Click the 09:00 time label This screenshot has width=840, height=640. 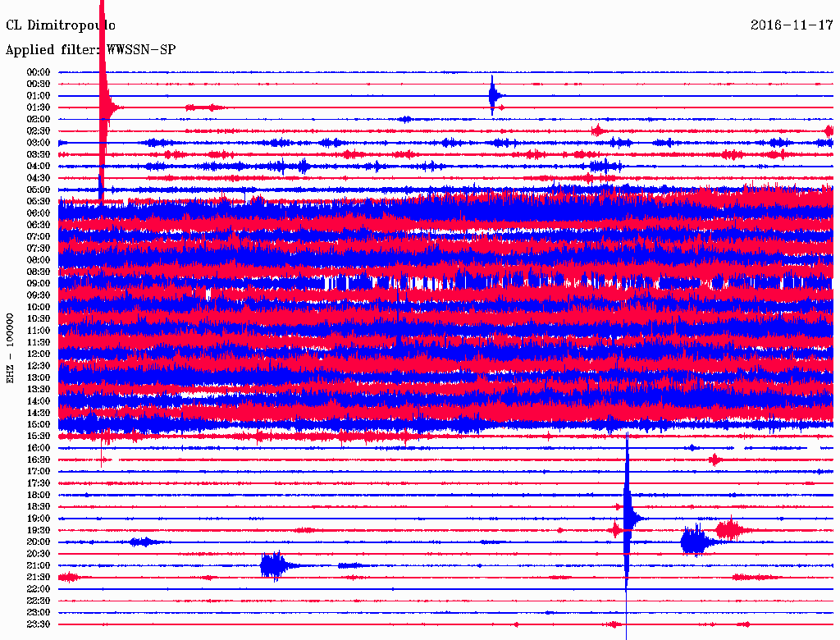click(x=39, y=284)
